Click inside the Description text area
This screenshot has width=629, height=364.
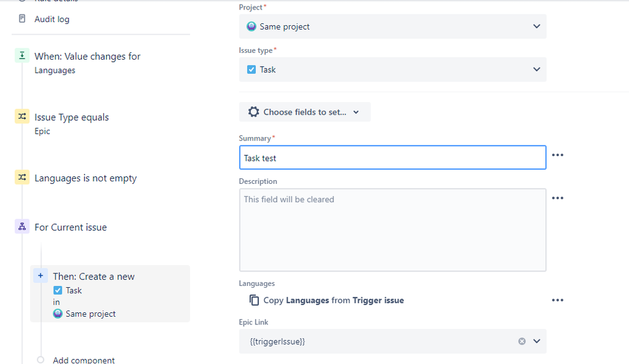click(392, 230)
